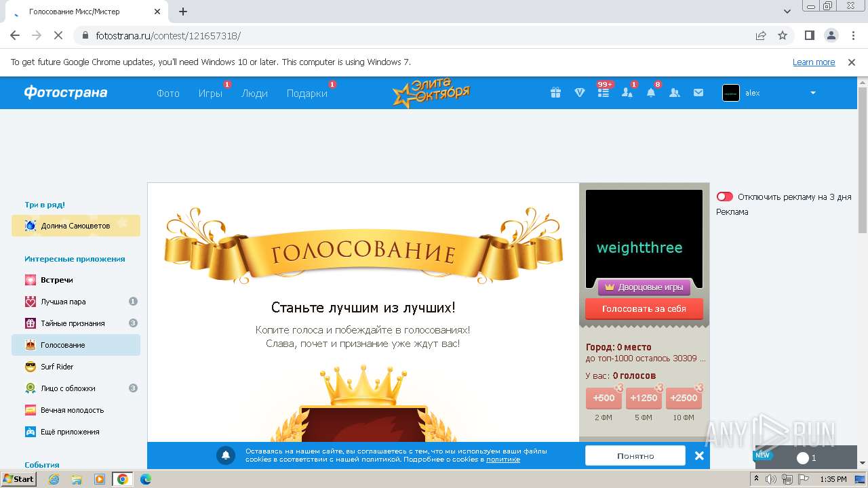Bookmark this page with the star icon

tap(783, 35)
